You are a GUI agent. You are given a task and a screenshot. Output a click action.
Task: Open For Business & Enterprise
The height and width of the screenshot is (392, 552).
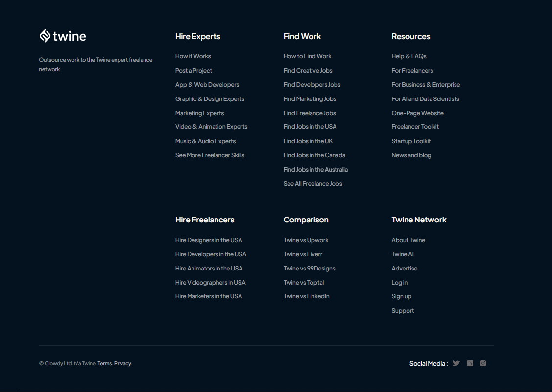coord(426,85)
